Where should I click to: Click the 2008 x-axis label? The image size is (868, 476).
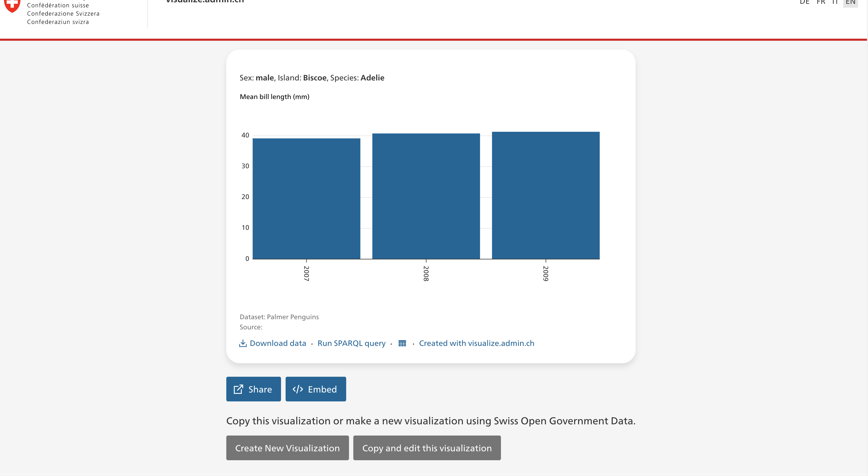pos(426,274)
